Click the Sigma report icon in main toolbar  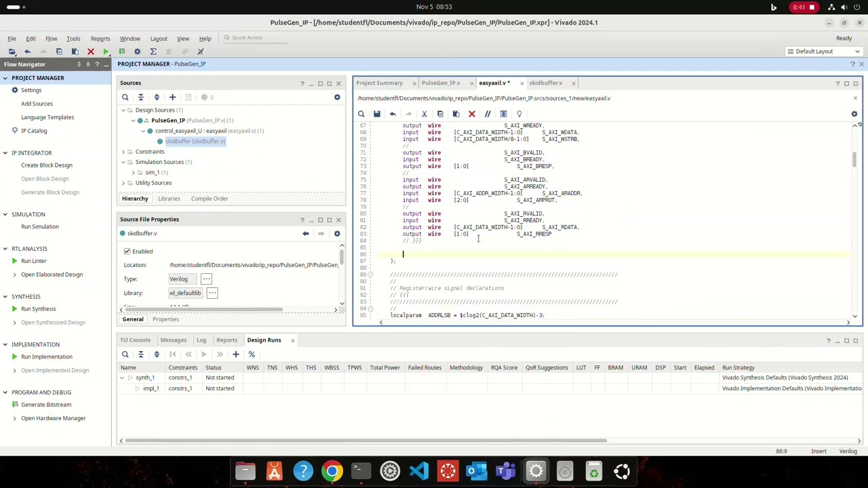153,52
